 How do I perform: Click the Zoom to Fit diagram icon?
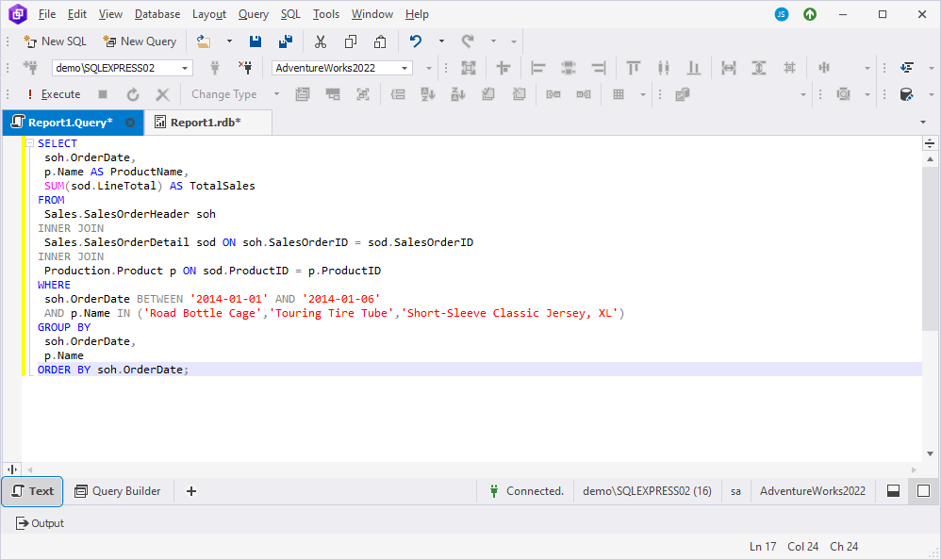coord(469,68)
